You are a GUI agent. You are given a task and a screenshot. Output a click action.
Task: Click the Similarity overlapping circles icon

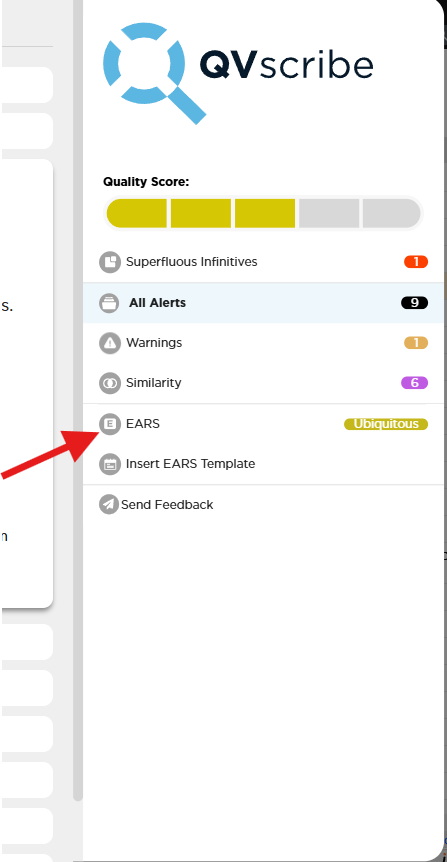pyautogui.click(x=109, y=383)
